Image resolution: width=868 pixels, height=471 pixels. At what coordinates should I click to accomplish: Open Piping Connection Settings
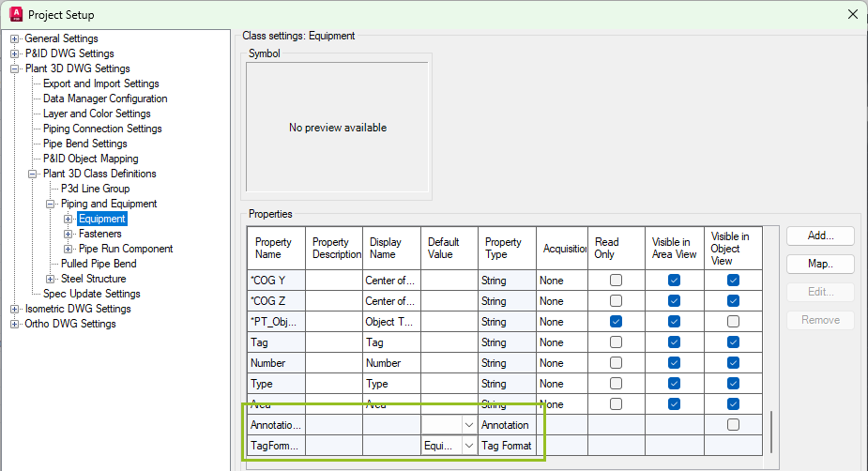coord(102,129)
